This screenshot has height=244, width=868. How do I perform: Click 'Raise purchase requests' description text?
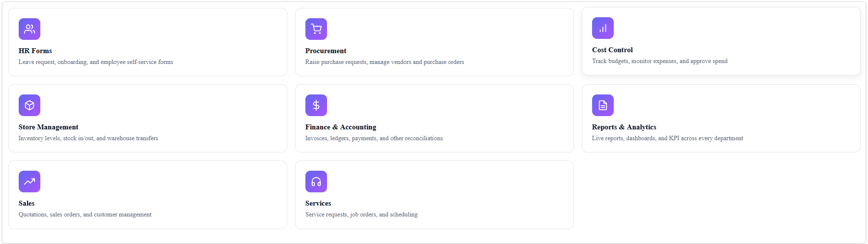point(385,62)
